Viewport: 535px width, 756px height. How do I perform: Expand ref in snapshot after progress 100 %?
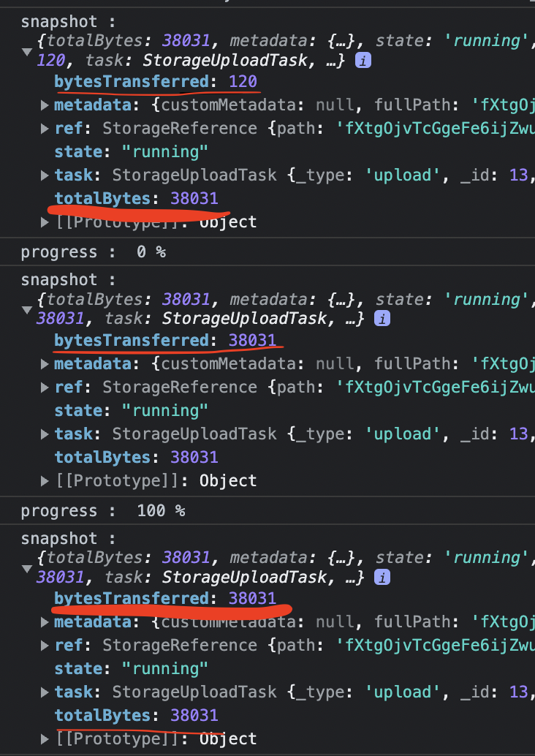45,645
